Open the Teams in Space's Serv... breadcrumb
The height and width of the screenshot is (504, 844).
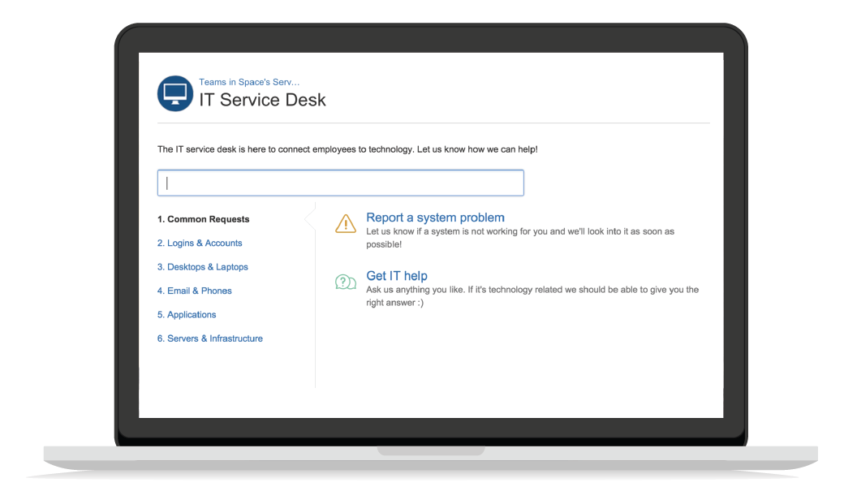click(x=249, y=82)
